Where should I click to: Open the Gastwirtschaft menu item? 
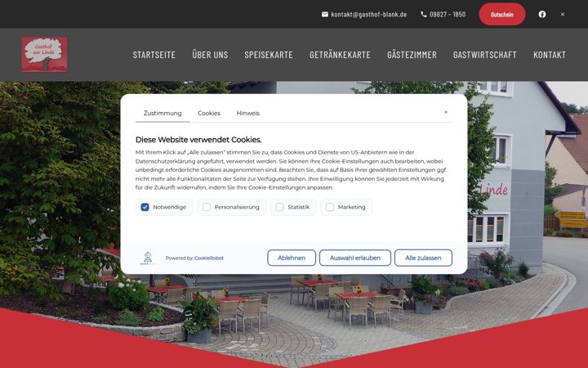[x=485, y=55]
